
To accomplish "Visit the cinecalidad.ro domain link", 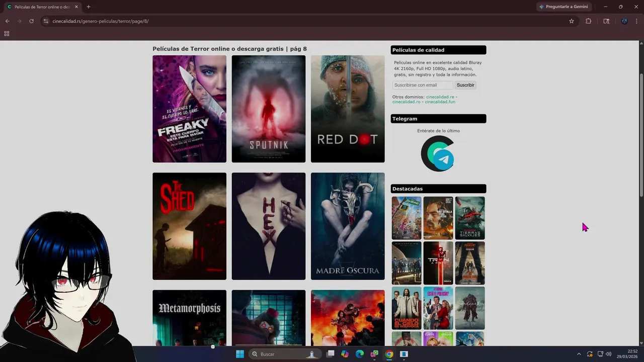I will click(406, 102).
